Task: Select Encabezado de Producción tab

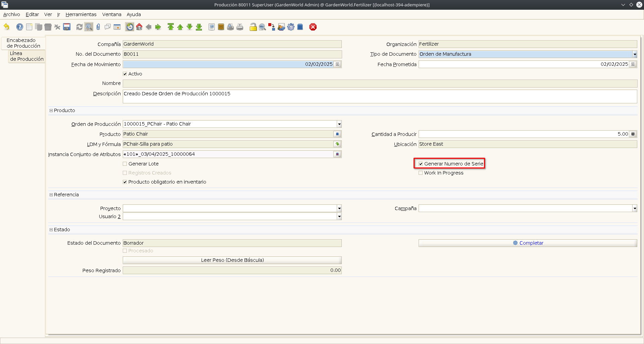Action: click(x=23, y=43)
